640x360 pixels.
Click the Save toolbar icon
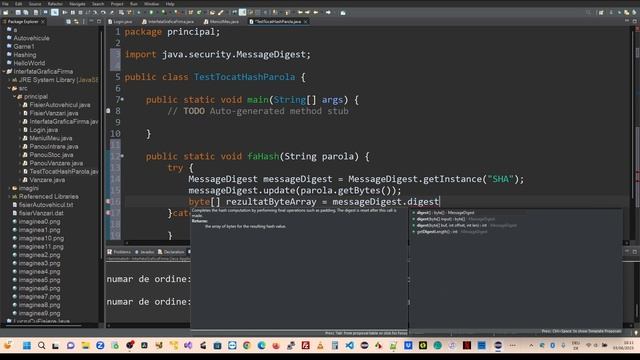pyautogui.click(x=18, y=13)
